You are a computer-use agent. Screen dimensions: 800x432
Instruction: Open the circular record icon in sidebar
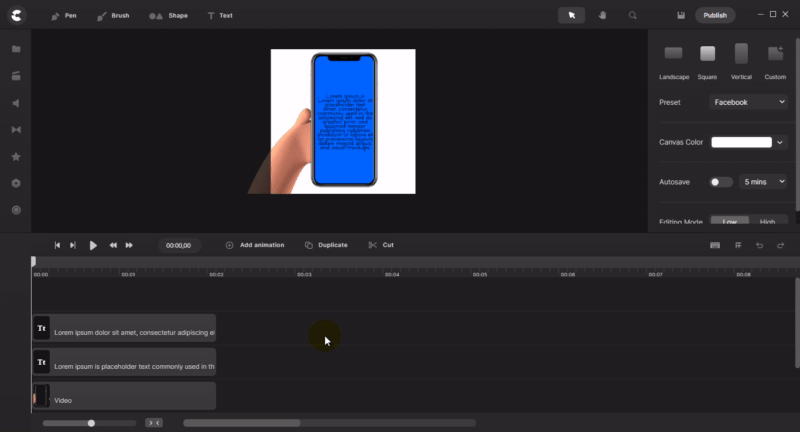pyautogui.click(x=16, y=210)
